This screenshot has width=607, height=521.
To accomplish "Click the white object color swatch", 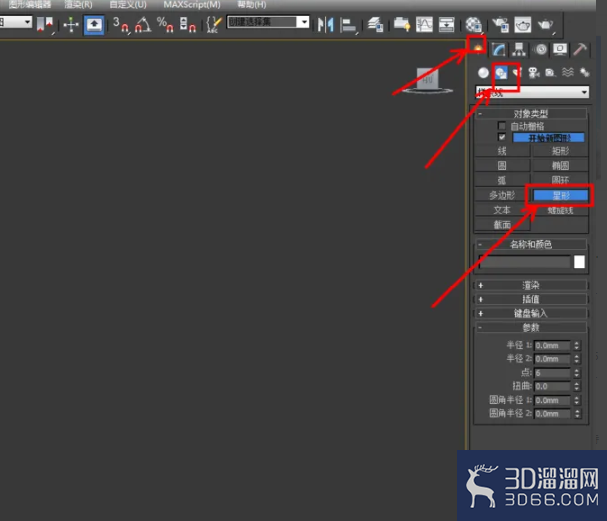I will coord(580,262).
